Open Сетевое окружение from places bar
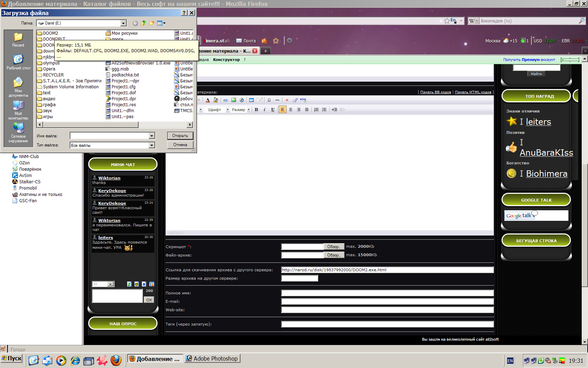This screenshot has width=588, height=368. pos(18,132)
